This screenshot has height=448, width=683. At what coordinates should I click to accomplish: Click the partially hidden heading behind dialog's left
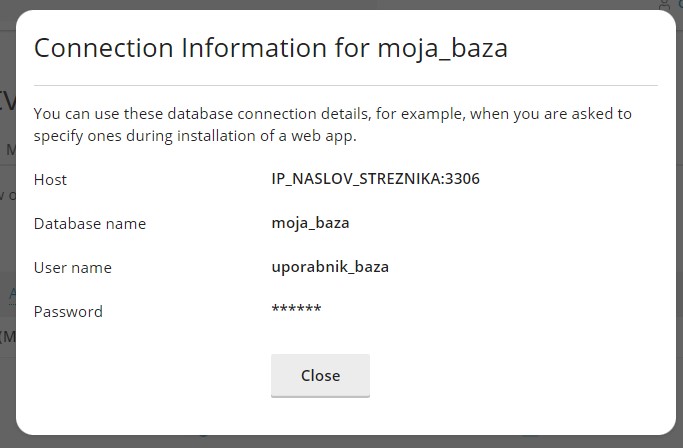coord(8,102)
